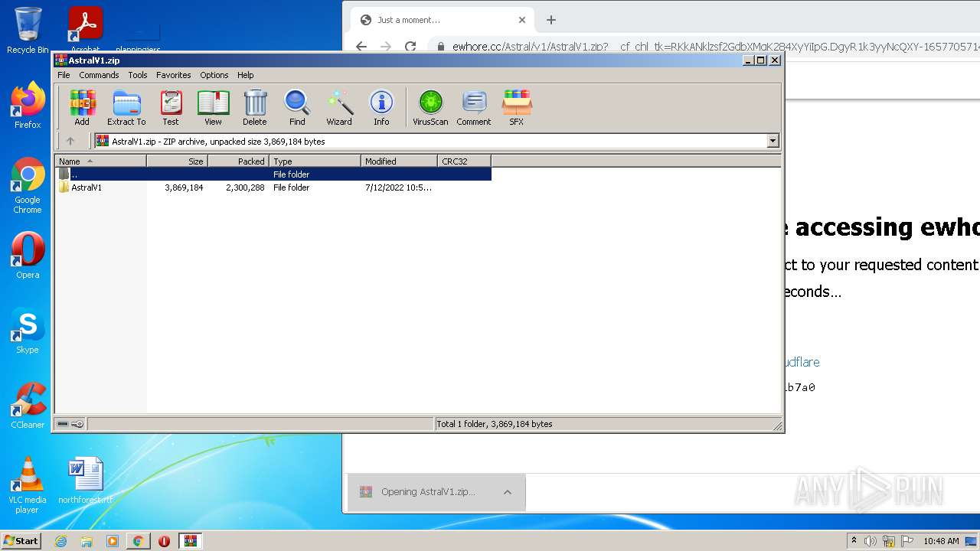
Task: Click the Chrome taskbar icon
Action: pyautogui.click(x=138, y=541)
